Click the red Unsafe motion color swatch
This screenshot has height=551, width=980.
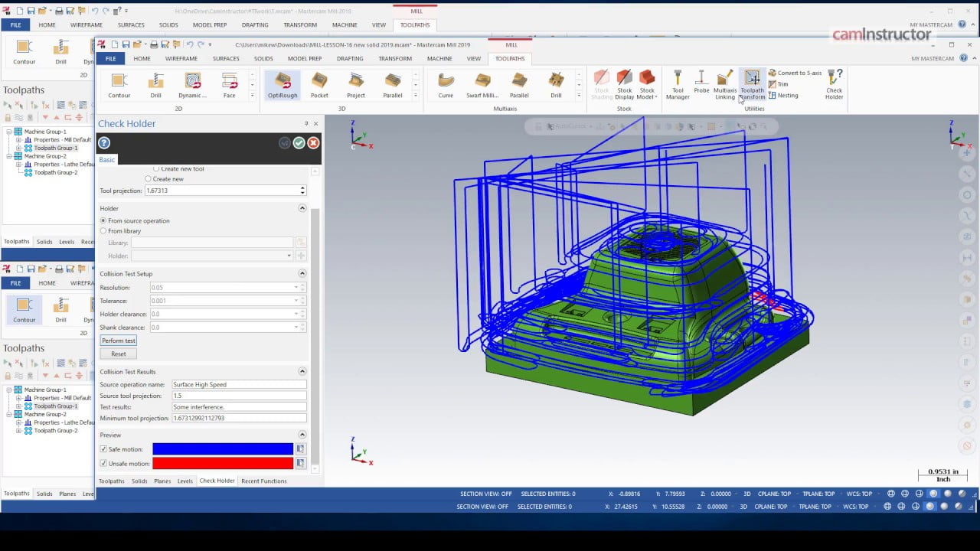tap(223, 464)
